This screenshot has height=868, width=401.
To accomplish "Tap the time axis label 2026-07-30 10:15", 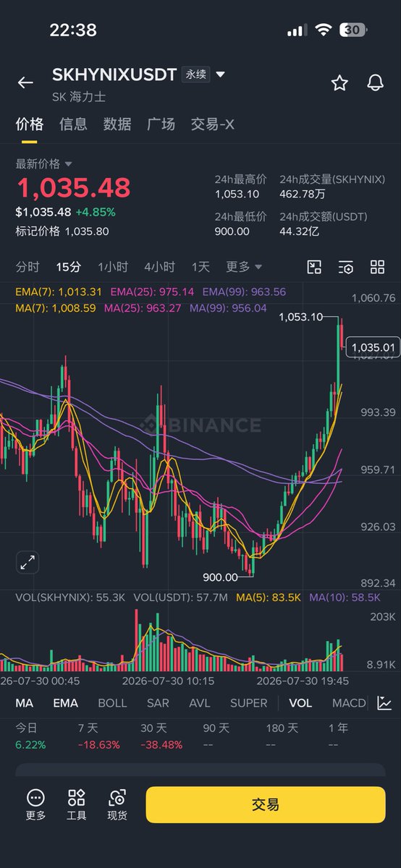I will (x=168, y=681).
